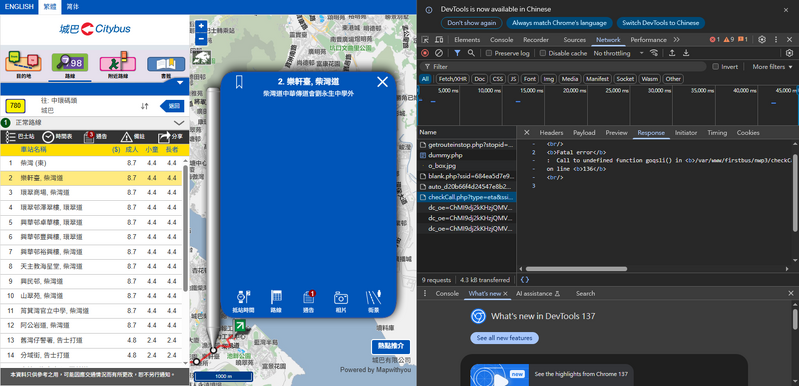This screenshot has width=799, height=386.
Task: Click the Hong Kong overview map thumbnail
Action: 201,57
